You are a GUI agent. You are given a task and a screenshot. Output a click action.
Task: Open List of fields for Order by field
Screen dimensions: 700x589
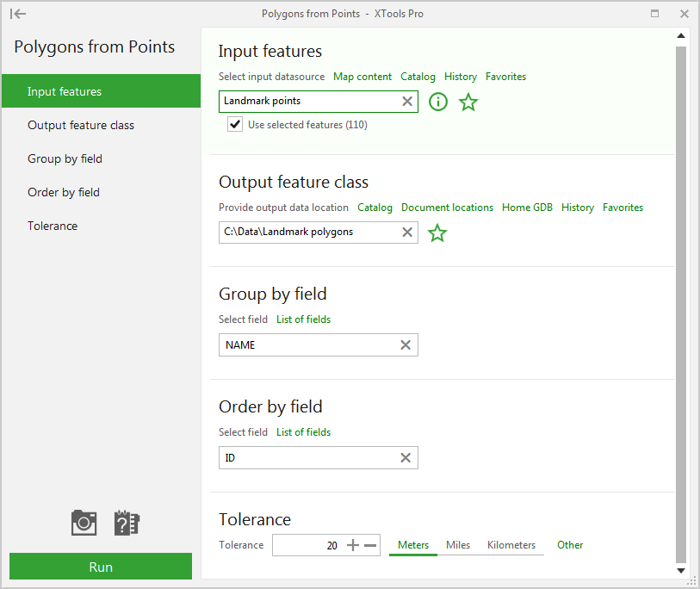click(x=303, y=432)
